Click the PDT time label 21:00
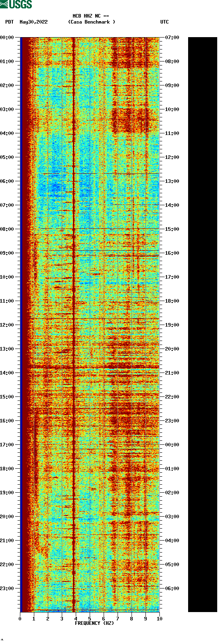Viewport: 220px width, 644px height. pyautogui.click(x=7, y=541)
